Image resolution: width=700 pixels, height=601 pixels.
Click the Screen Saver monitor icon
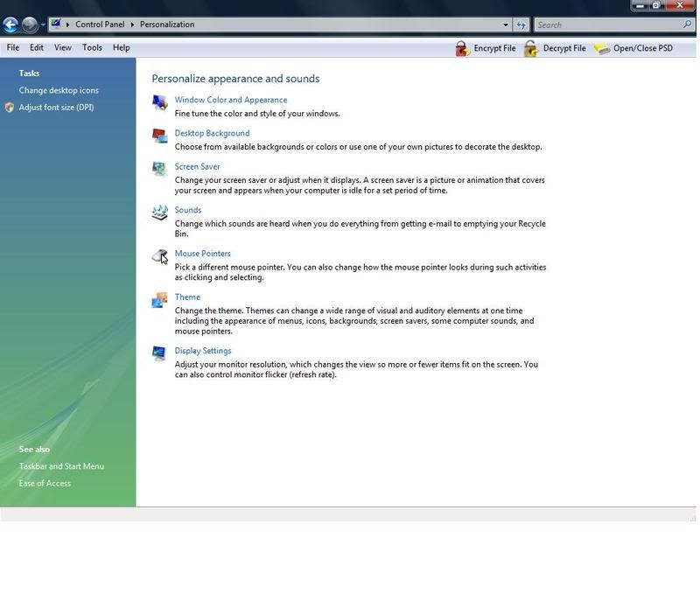(159, 169)
